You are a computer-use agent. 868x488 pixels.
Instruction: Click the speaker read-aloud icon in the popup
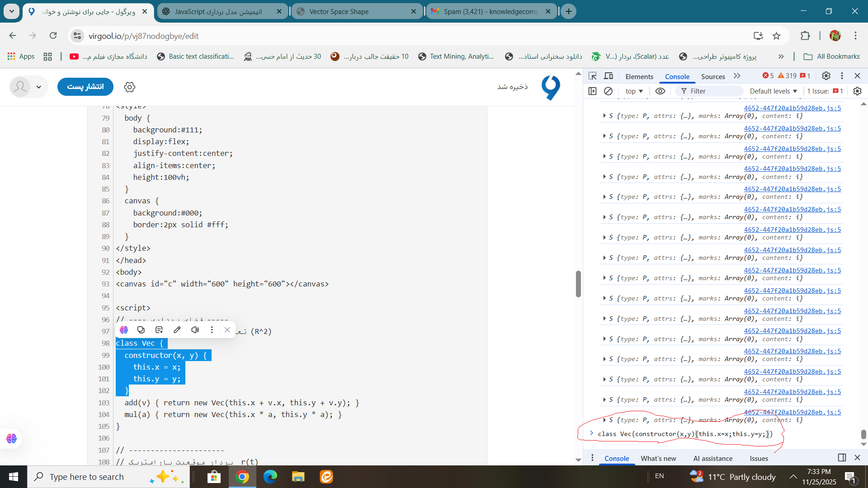coord(195,330)
